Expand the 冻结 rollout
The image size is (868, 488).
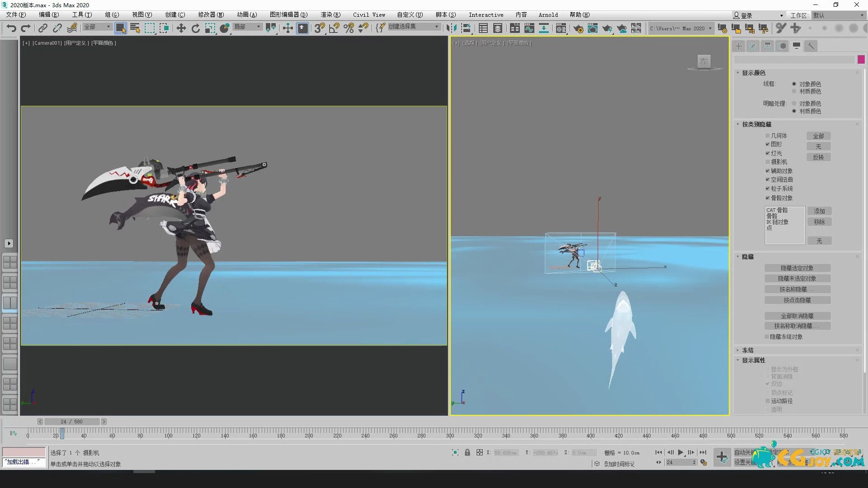click(x=747, y=350)
